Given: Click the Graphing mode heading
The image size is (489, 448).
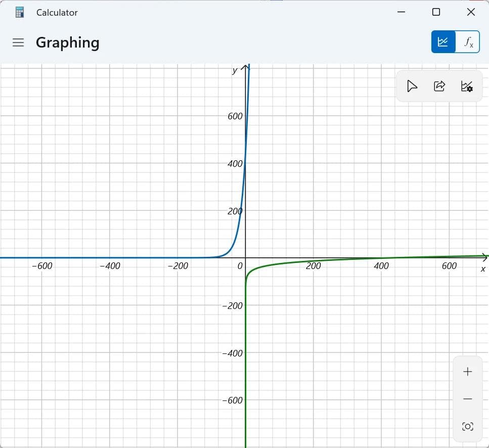Looking at the screenshot, I should [67, 43].
